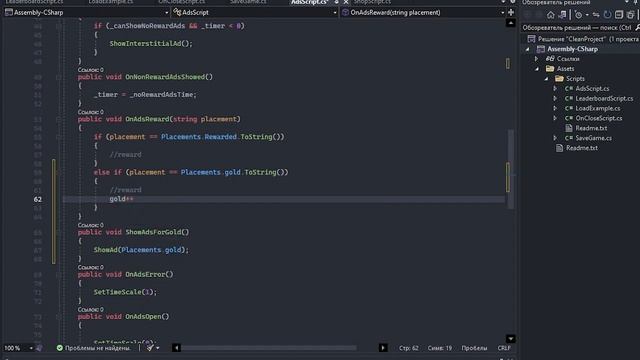Click the 'gold++' code on line 62
The height and width of the screenshot is (360, 640).
click(x=121, y=199)
